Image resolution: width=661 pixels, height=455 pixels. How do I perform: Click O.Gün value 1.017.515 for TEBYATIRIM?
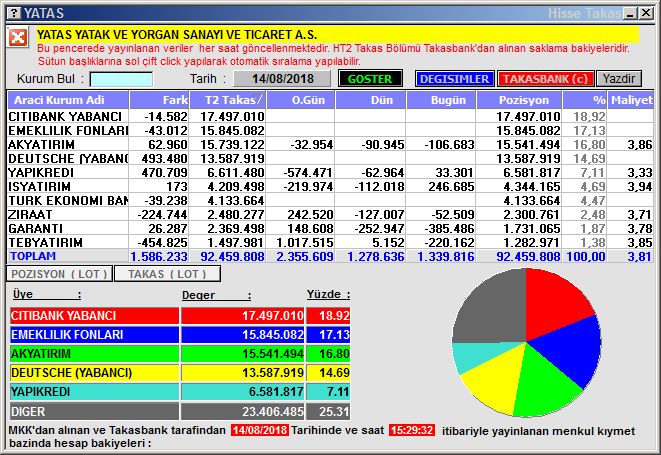[x=305, y=242]
